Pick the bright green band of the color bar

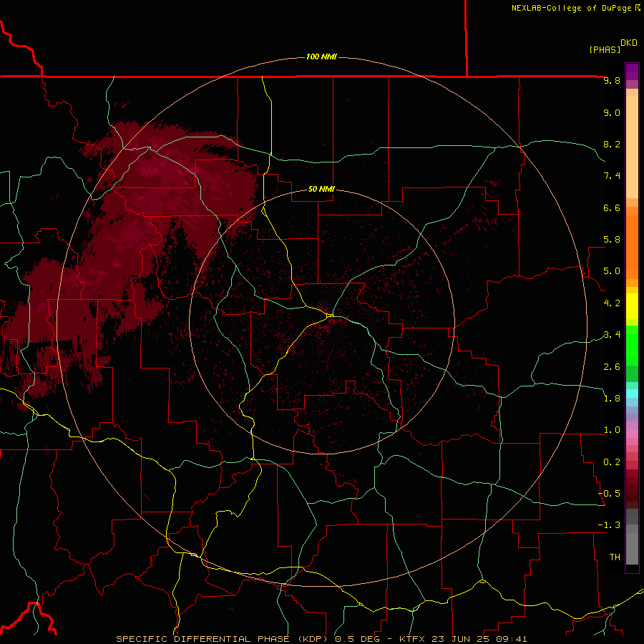(x=632, y=346)
